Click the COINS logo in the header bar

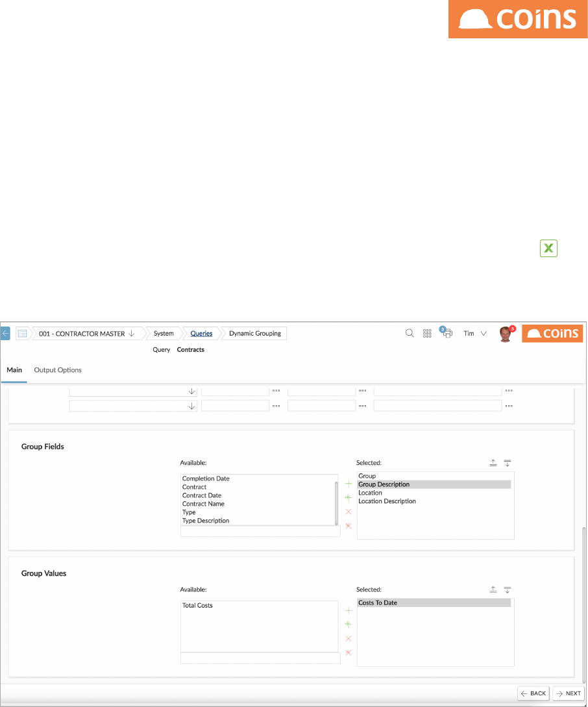[x=552, y=334]
